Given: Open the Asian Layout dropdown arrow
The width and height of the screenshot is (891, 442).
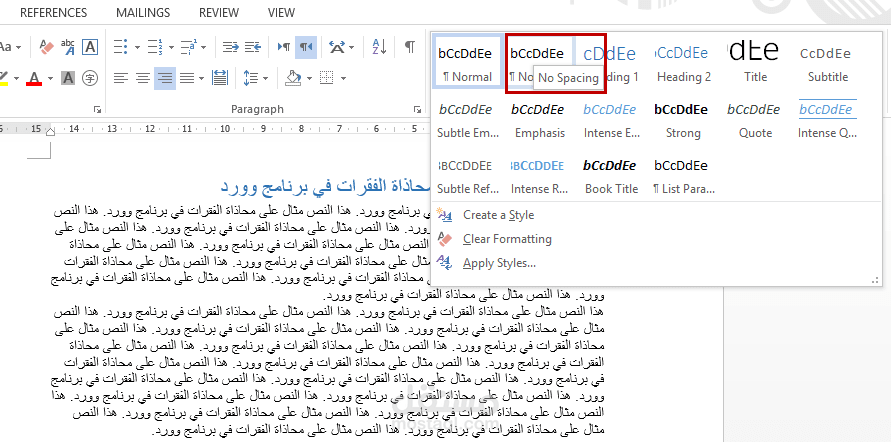Looking at the screenshot, I should click(352, 47).
